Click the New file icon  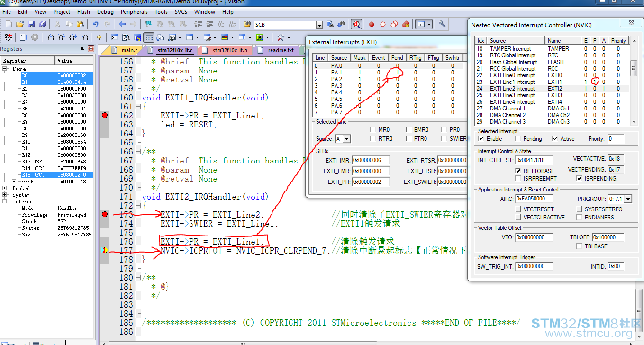point(9,24)
